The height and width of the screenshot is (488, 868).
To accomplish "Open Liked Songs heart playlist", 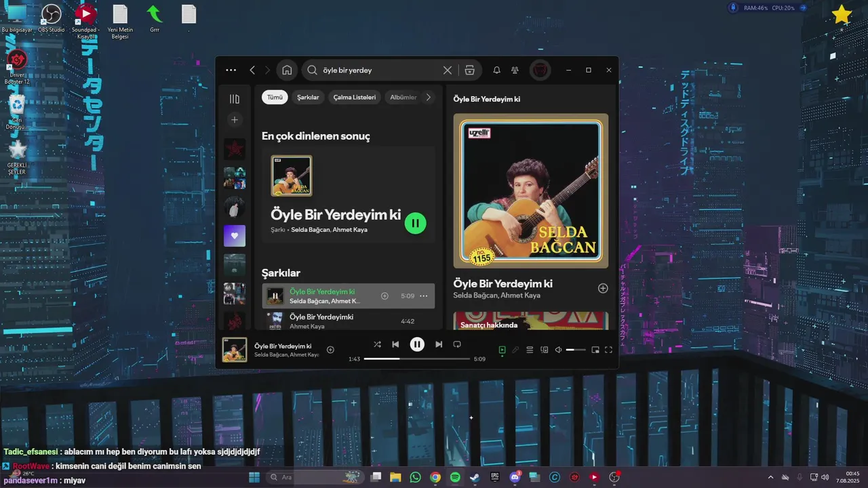I will click(x=235, y=236).
